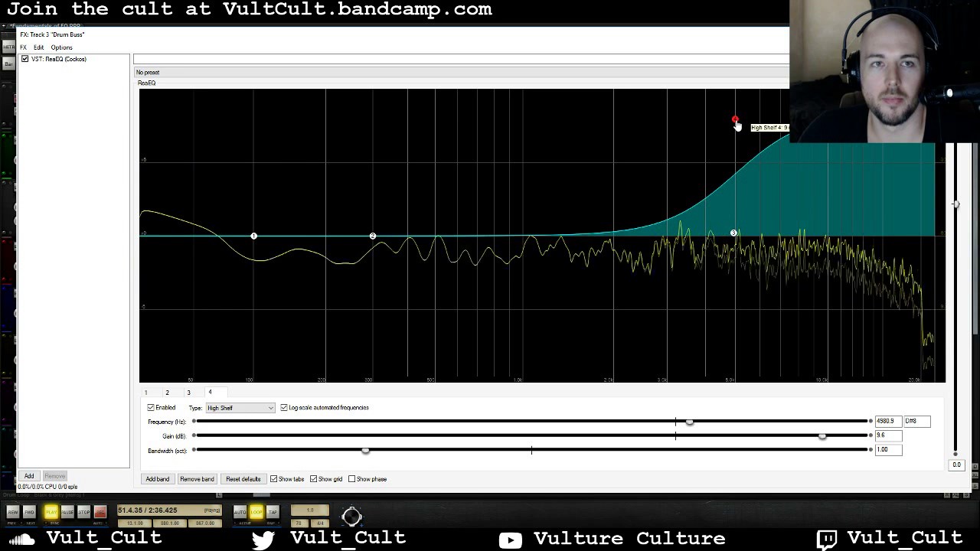Open the No preset dropdown
The height and width of the screenshot is (551, 980).
coord(461,72)
